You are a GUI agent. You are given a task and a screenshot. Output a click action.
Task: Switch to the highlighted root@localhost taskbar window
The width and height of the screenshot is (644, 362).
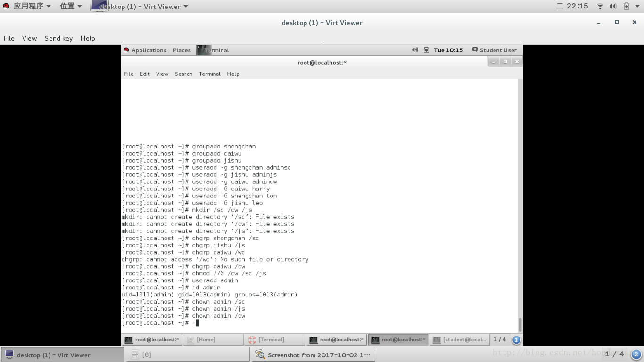(398, 339)
